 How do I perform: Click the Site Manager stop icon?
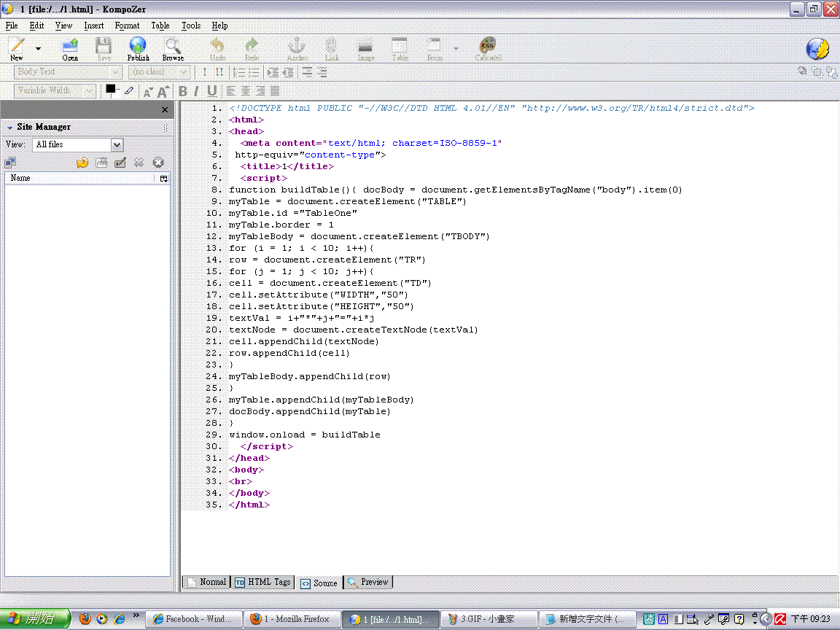[x=158, y=163]
